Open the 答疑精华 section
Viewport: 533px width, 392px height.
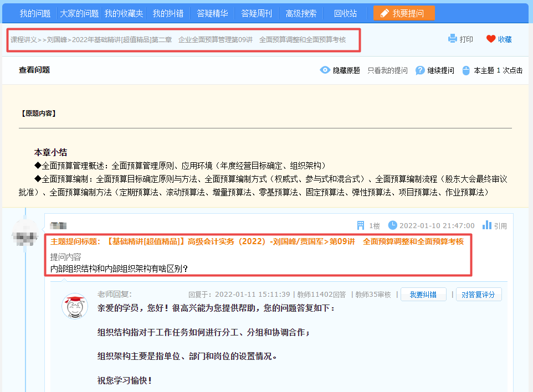coord(212,12)
